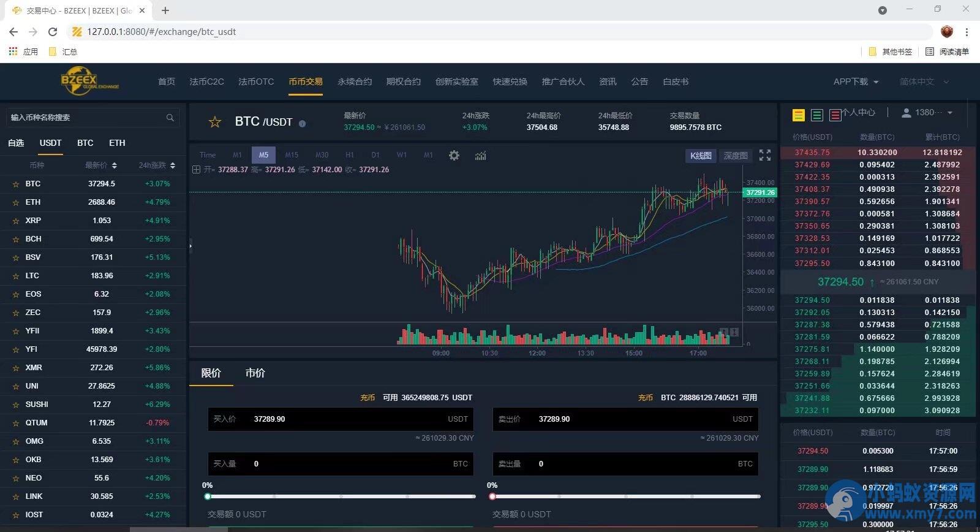This screenshot has height=532, width=980.
Task: Click the 卖出量 sell amount field
Action: (x=625, y=464)
